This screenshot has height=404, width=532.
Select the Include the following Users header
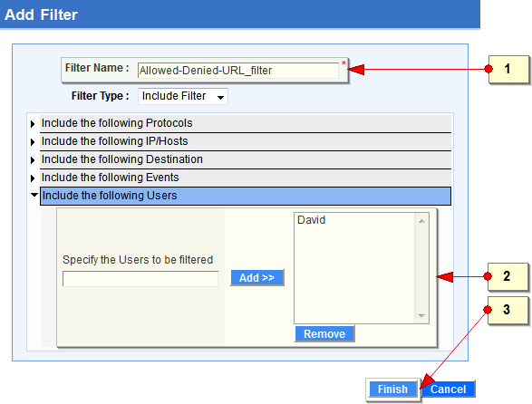coord(246,196)
